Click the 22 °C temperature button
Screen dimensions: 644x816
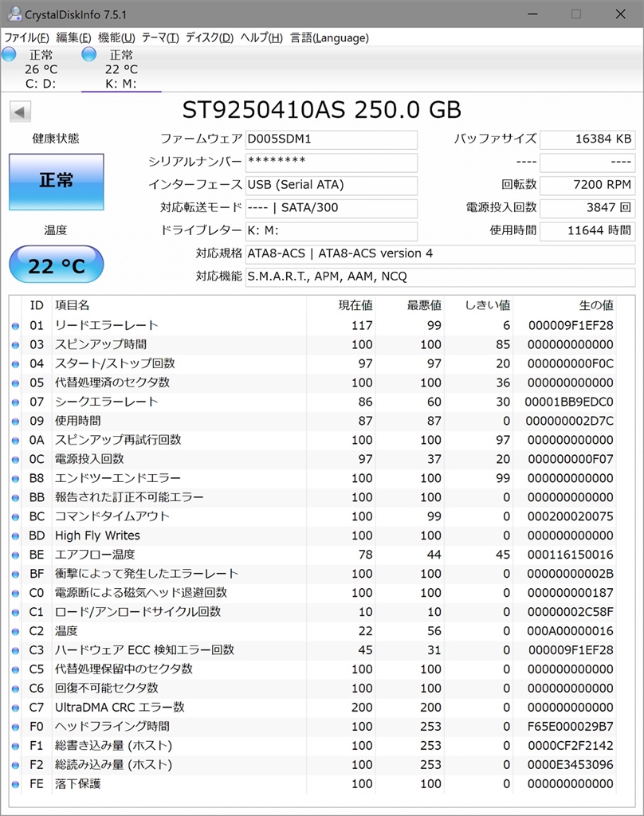tap(57, 265)
